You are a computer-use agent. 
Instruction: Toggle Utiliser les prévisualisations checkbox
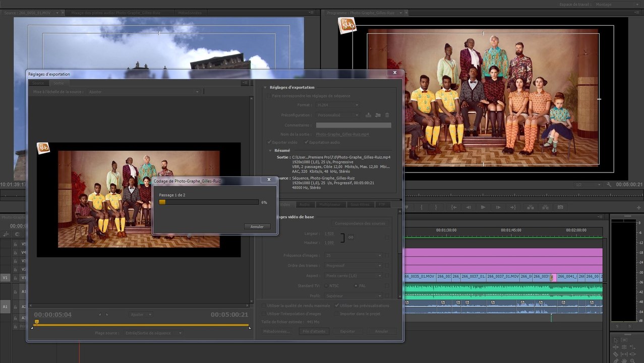tap(337, 306)
